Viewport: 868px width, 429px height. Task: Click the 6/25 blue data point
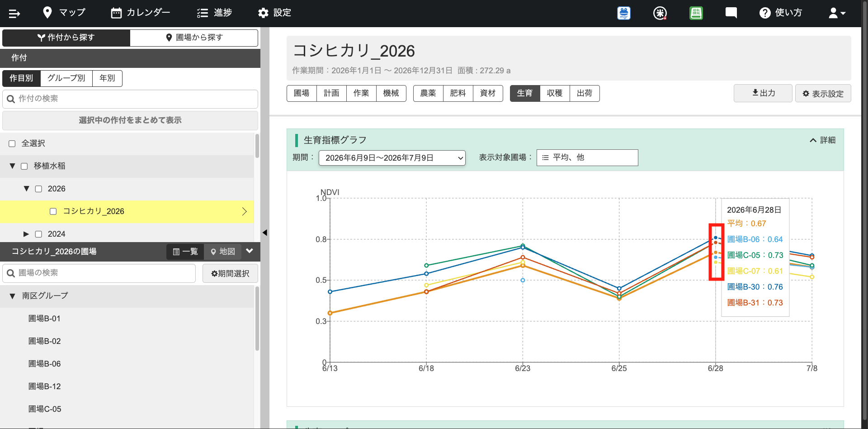pos(619,288)
